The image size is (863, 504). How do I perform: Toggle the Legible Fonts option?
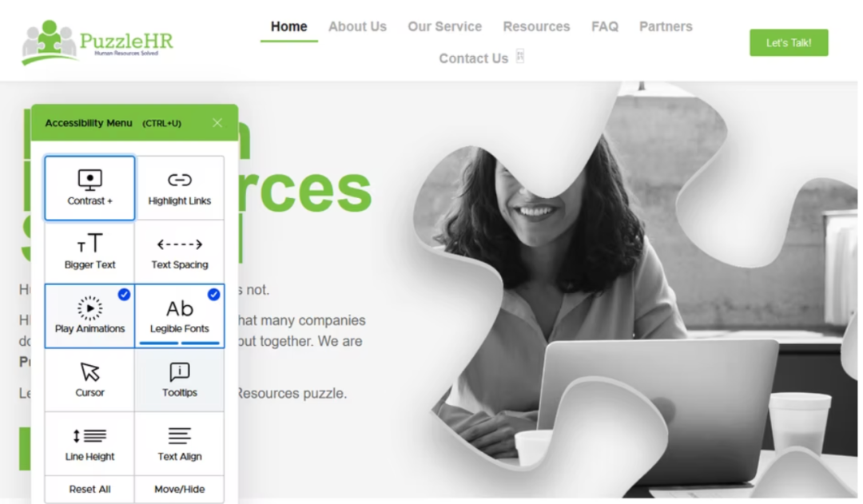(180, 315)
